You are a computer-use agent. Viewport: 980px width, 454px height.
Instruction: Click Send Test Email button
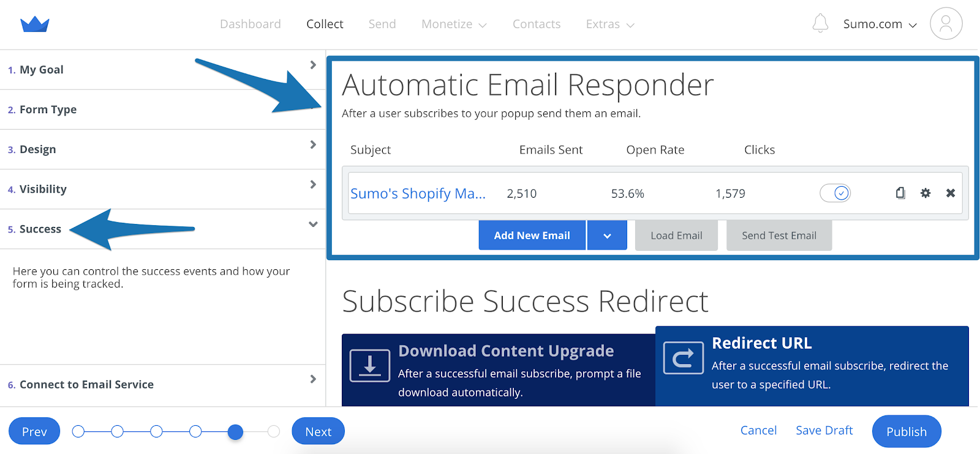(x=779, y=236)
